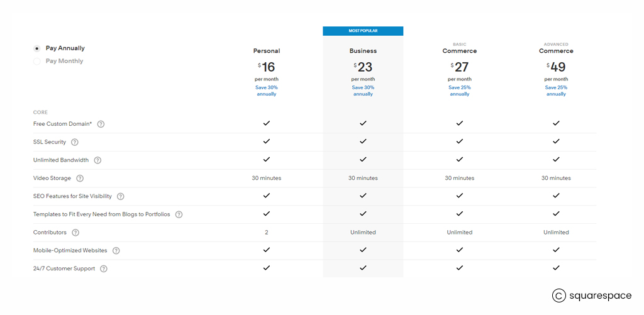
Task: Select the Pay Monthly radio button
Action: coord(37,61)
